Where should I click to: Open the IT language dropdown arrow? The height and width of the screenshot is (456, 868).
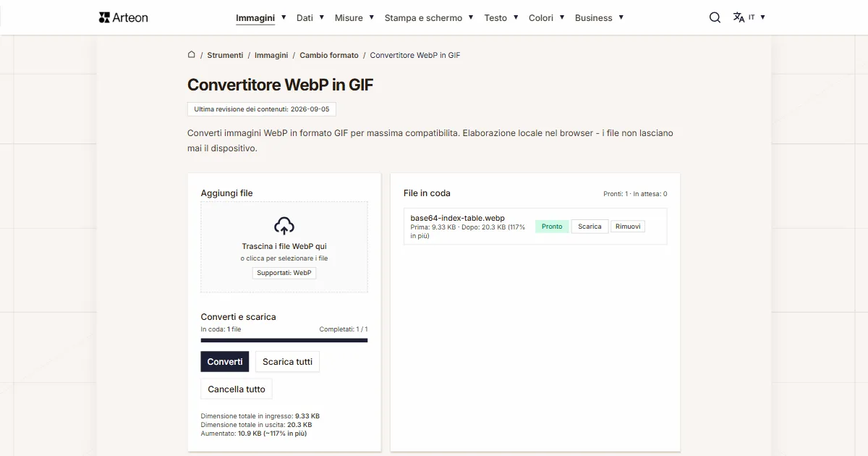click(x=762, y=17)
